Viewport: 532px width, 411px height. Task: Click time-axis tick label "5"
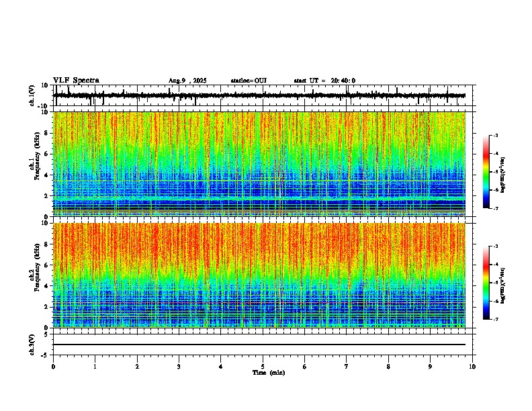click(263, 367)
